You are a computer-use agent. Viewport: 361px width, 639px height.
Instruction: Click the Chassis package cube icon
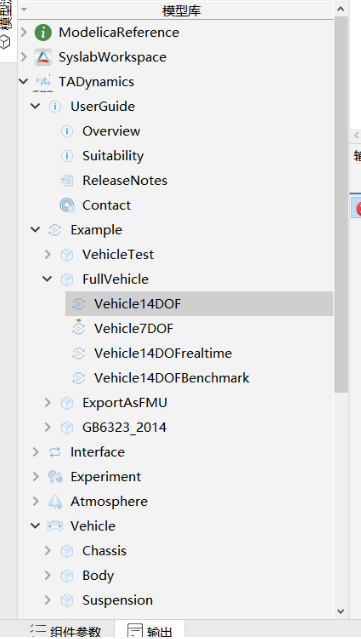click(x=67, y=551)
